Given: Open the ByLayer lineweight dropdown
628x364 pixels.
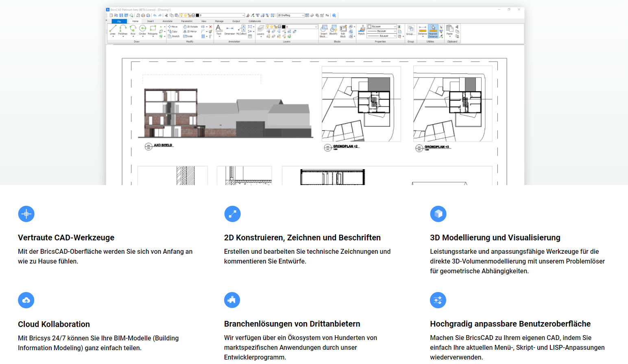Looking at the screenshot, I should click(382, 36).
